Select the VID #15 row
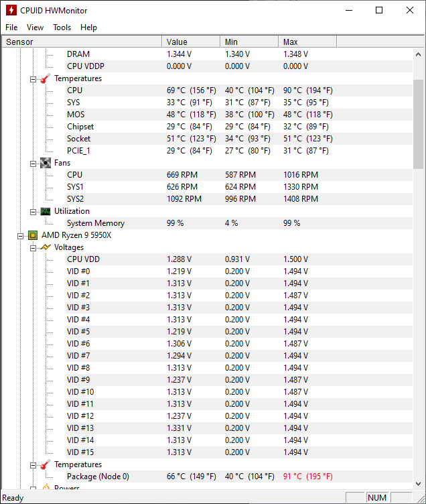This screenshot has height=504, width=426. pos(239,452)
